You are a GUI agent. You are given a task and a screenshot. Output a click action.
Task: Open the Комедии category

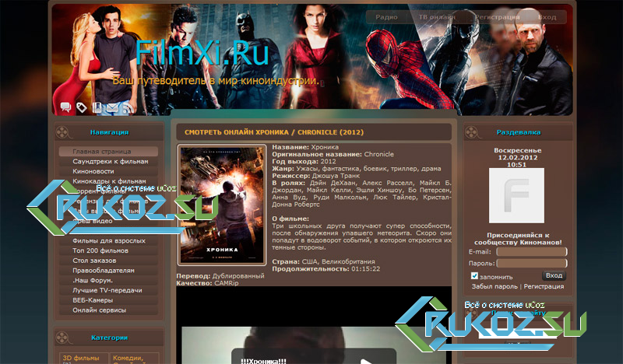(128, 358)
